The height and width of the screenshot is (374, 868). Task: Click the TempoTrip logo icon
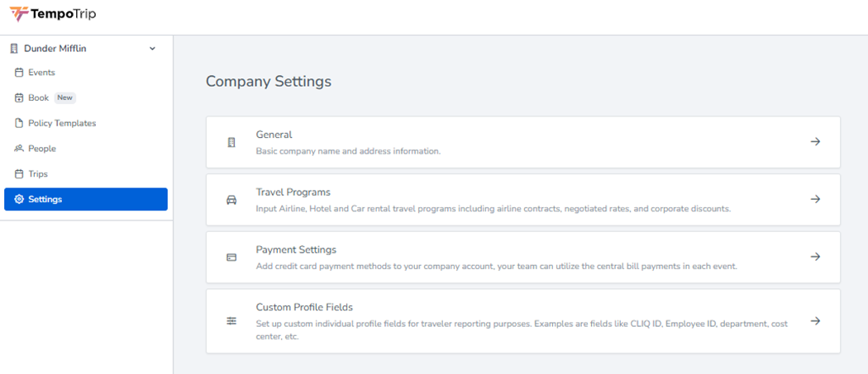coord(19,14)
